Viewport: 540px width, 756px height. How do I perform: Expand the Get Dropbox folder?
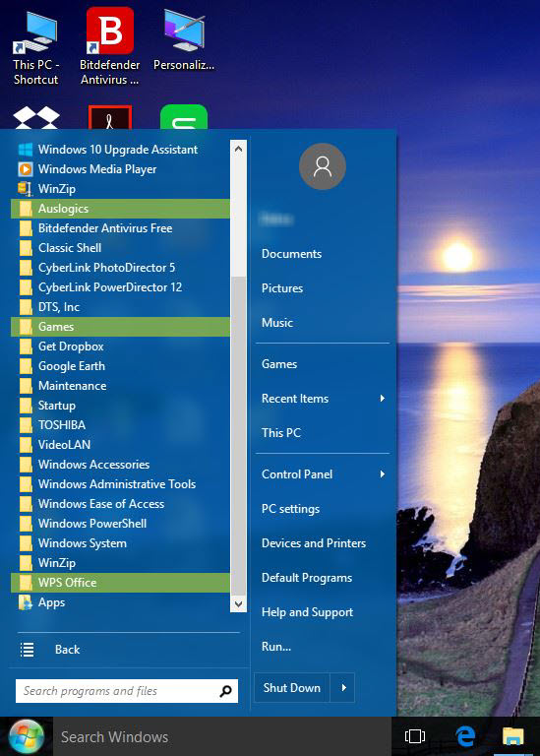pyautogui.click(x=120, y=346)
